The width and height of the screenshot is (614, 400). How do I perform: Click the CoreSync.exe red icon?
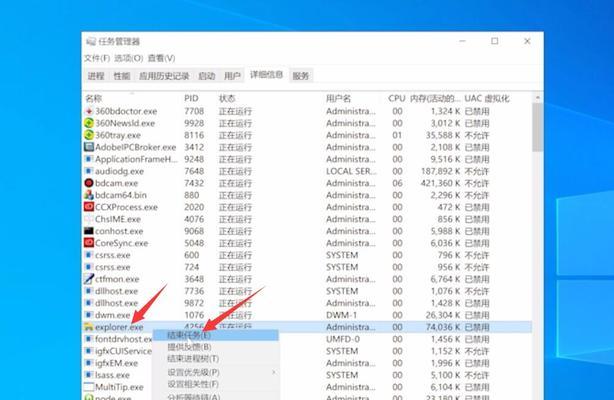tap(89, 243)
